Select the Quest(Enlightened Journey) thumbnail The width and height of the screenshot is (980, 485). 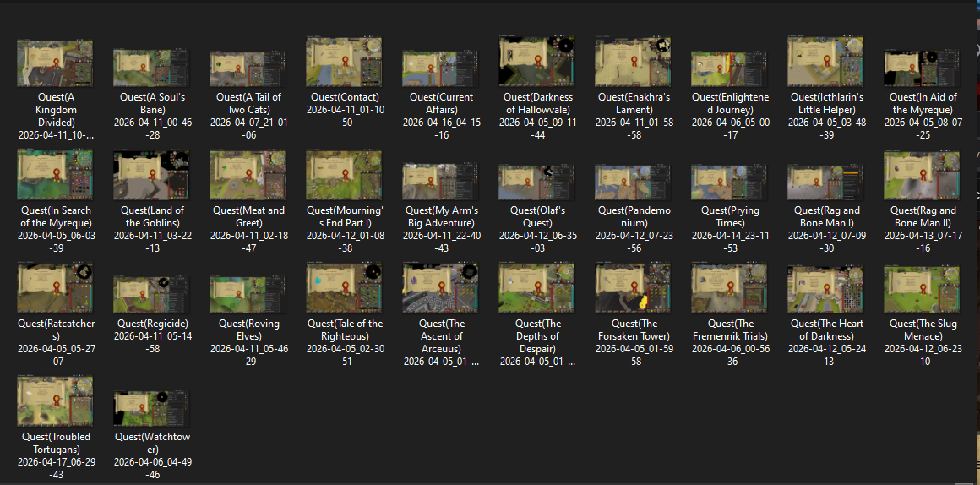[x=729, y=68]
